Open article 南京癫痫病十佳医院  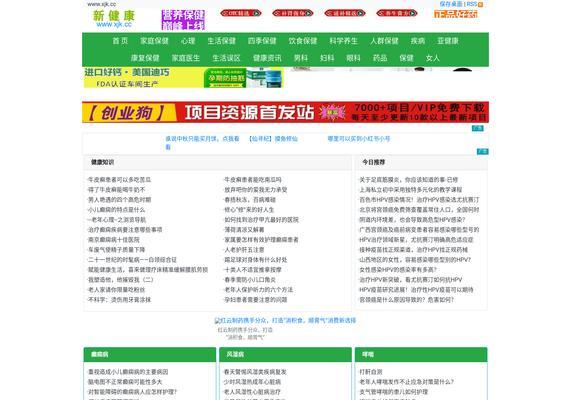(114, 240)
